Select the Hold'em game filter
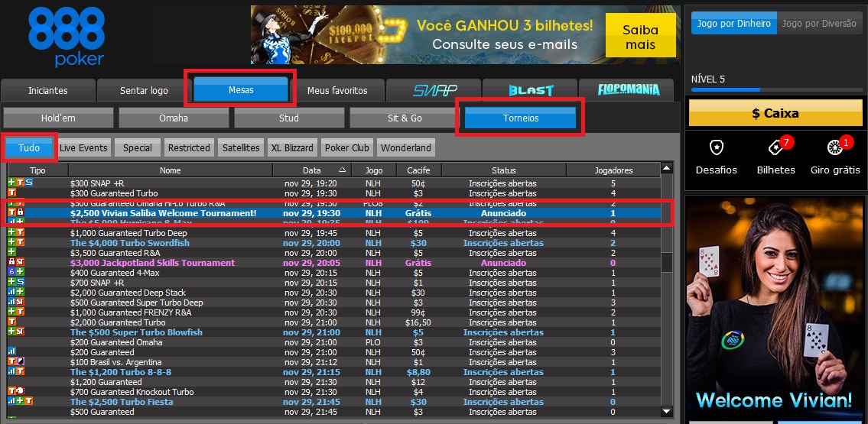Screen dimensions: 868x424 point(58,118)
